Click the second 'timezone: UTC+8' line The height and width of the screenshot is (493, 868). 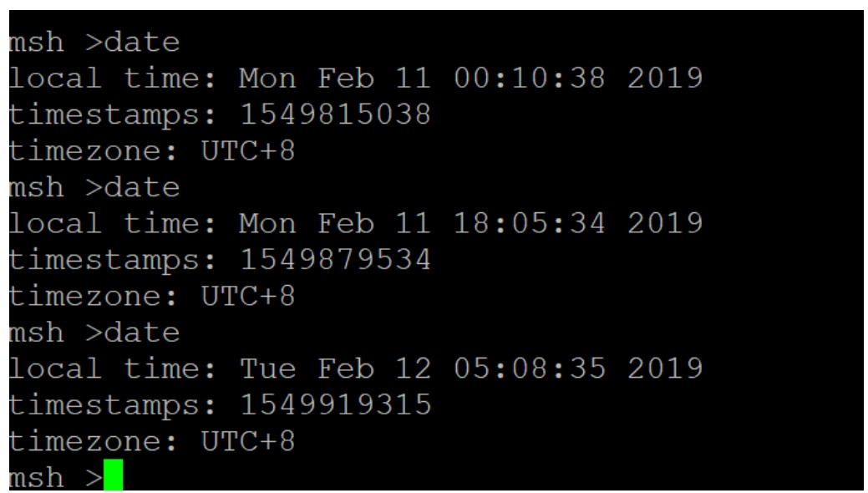(x=152, y=297)
